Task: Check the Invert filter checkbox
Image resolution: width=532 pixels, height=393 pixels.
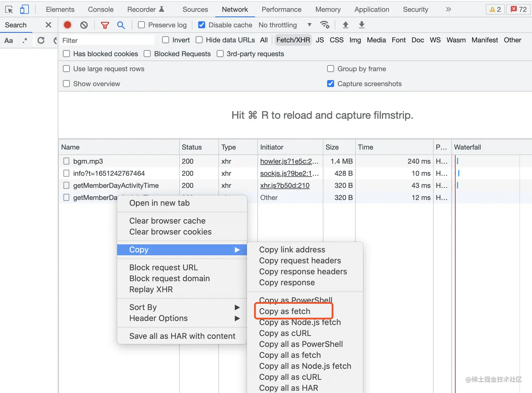Action: click(x=165, y=40)
